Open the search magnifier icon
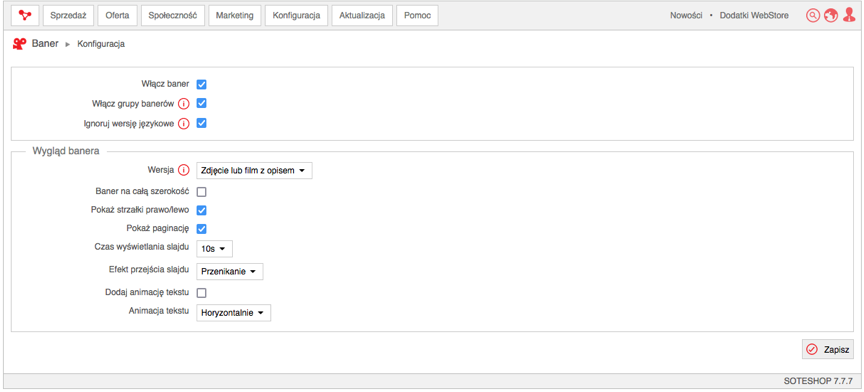864x392 pixels. [813, 15]
